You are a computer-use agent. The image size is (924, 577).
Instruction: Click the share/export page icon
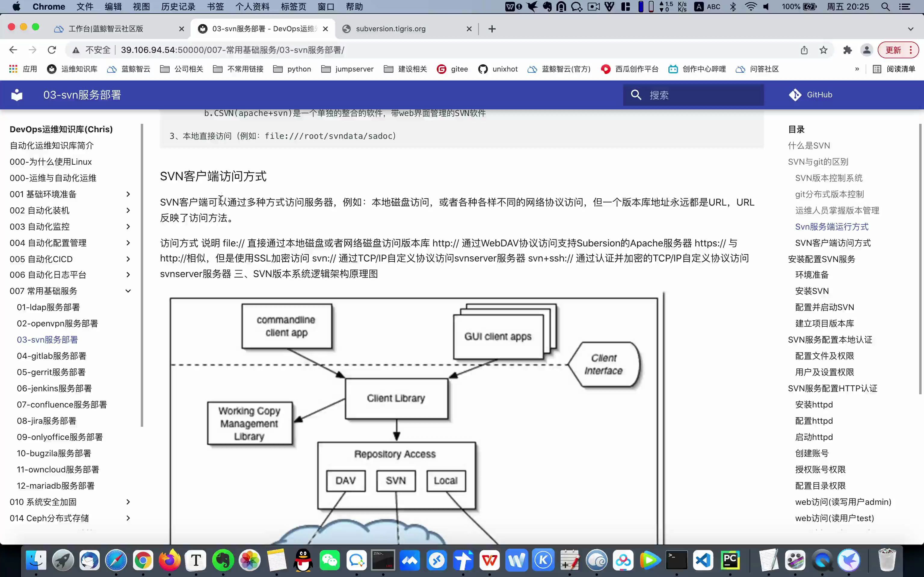tap(805, 50)
